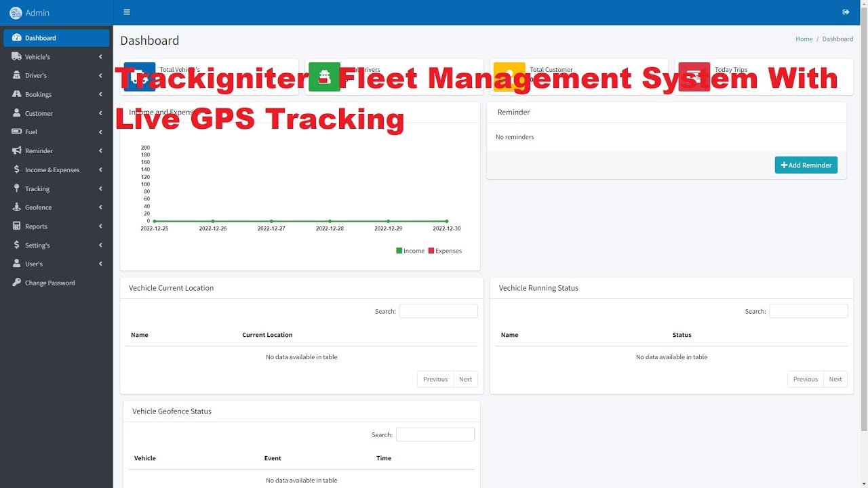Viewport: 868px width, 488px height.
Task: Toggle sidebar with hamburger menu icon
Action: [x=127, y=12]
